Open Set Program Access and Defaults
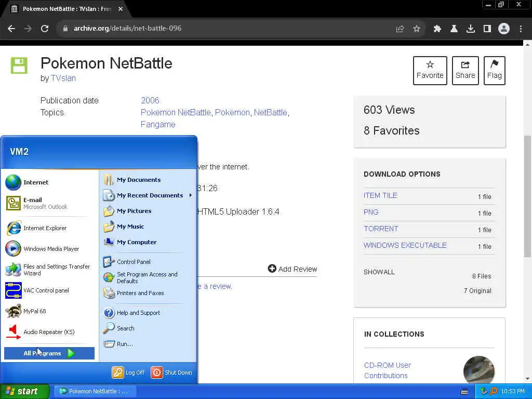 click(x=140, y=277)
